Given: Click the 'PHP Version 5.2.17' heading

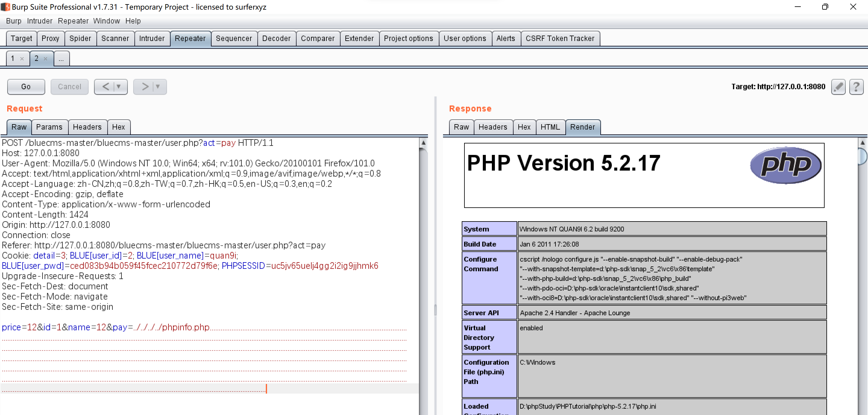Looking at the screenshot, I should [563, 163].
